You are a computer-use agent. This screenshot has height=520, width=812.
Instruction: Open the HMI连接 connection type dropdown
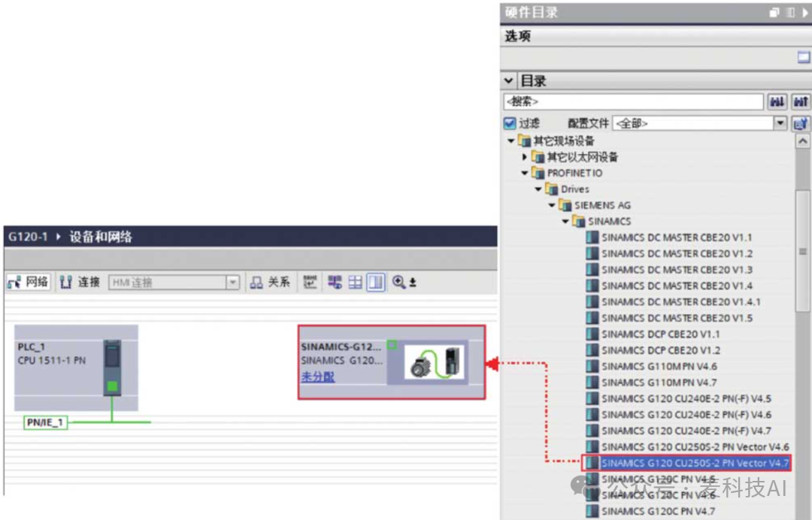pyautogui.click(x=232, y=282)
